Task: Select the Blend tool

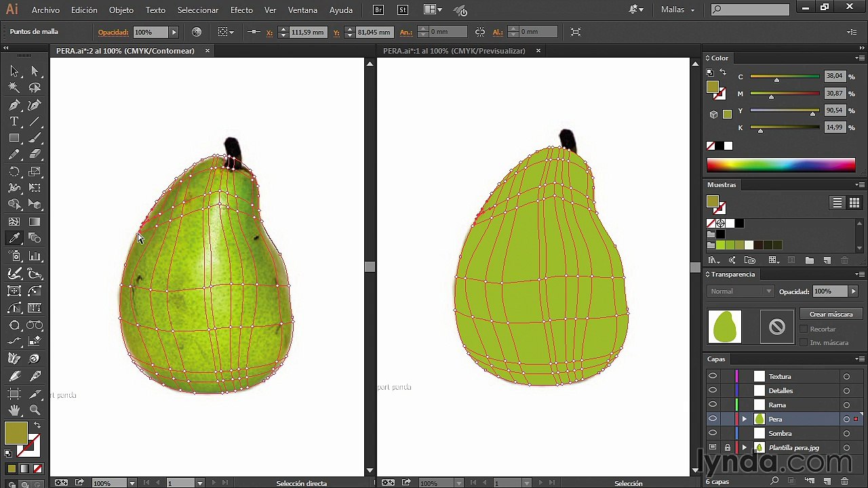Action: [35, 238]
